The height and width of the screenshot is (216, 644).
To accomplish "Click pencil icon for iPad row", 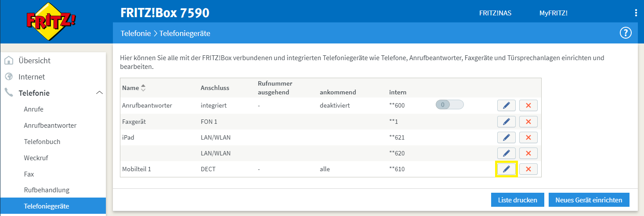I will [x=506, y=137].
